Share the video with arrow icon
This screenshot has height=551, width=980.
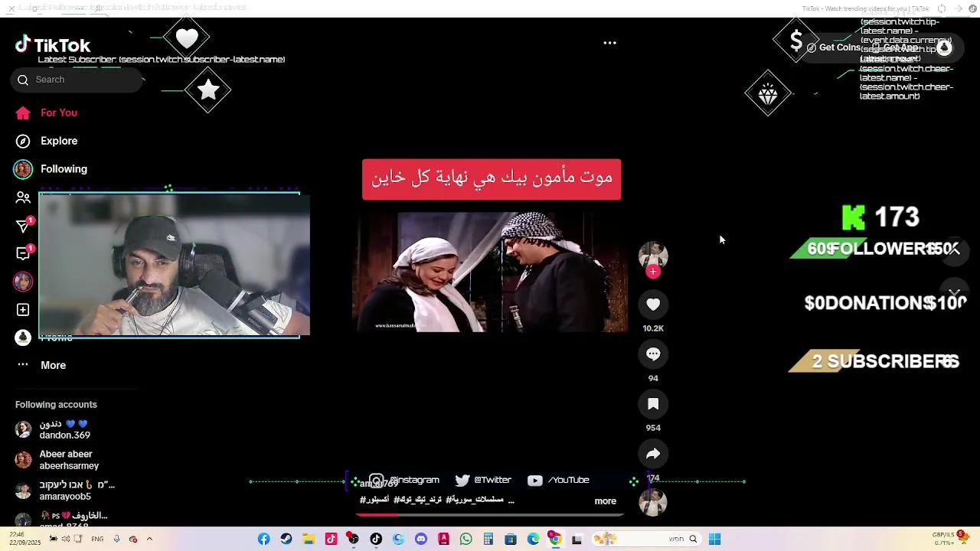click(653, 454)
